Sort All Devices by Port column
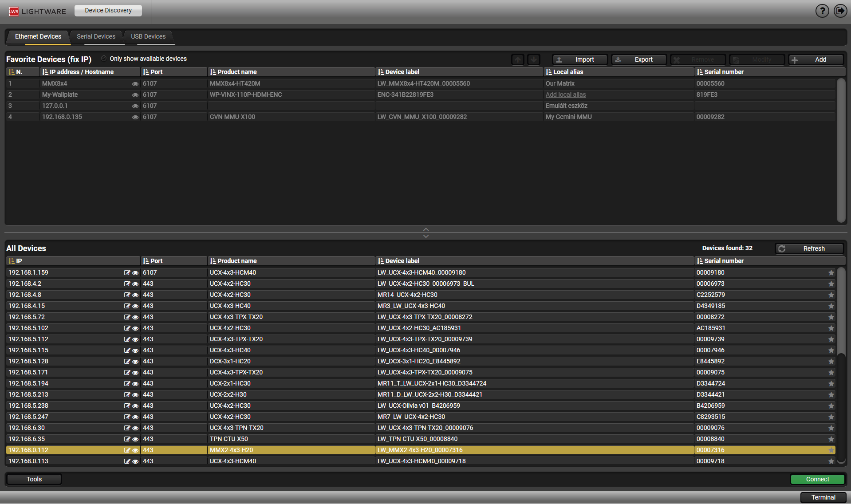This screenshot has width=851, height=504. pyautogui.click(x=173, y=261)
